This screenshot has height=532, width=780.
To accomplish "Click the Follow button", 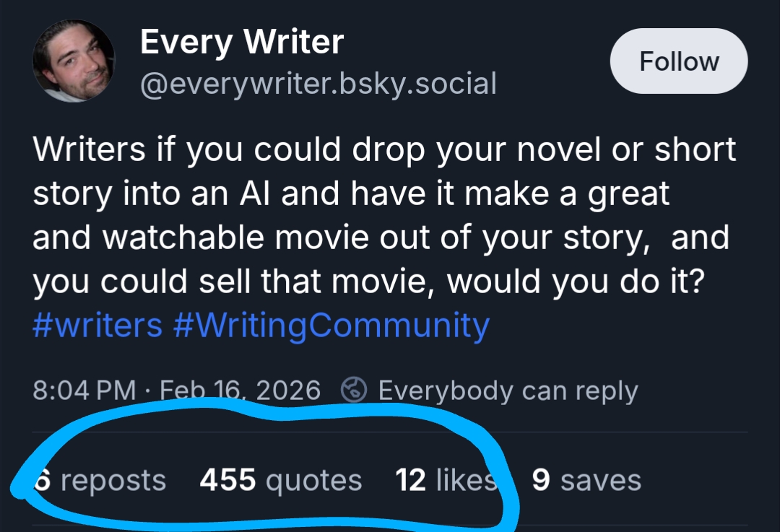I will point(679,62).
